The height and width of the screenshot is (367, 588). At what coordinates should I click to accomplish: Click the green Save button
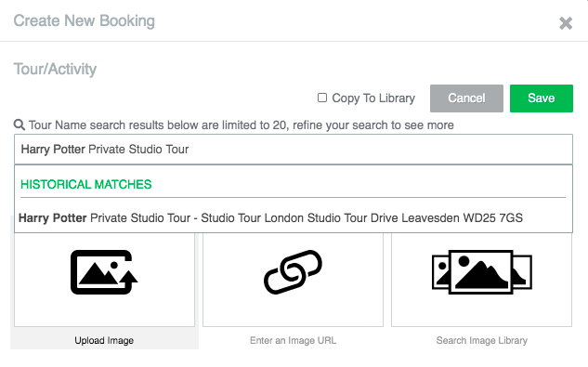[x=542, y=98]
